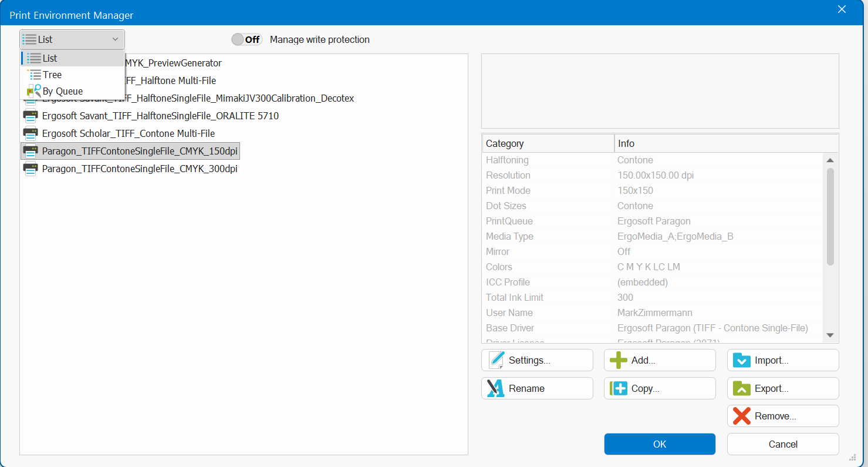Click the Copy plus icon
Viewport: 868px width, 467px height.
tap(619, 388)
